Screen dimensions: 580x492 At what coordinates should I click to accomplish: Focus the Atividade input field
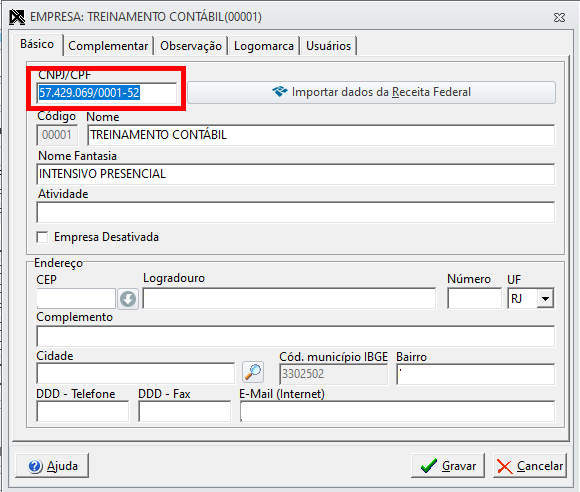(296, 212)
